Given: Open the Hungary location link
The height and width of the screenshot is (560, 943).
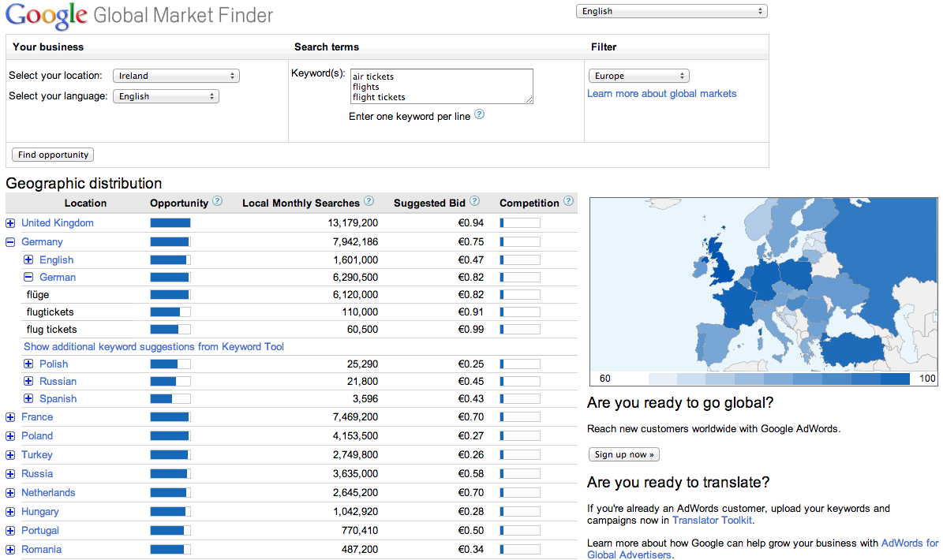Looking at the screenshot, I should click(40, 512).
